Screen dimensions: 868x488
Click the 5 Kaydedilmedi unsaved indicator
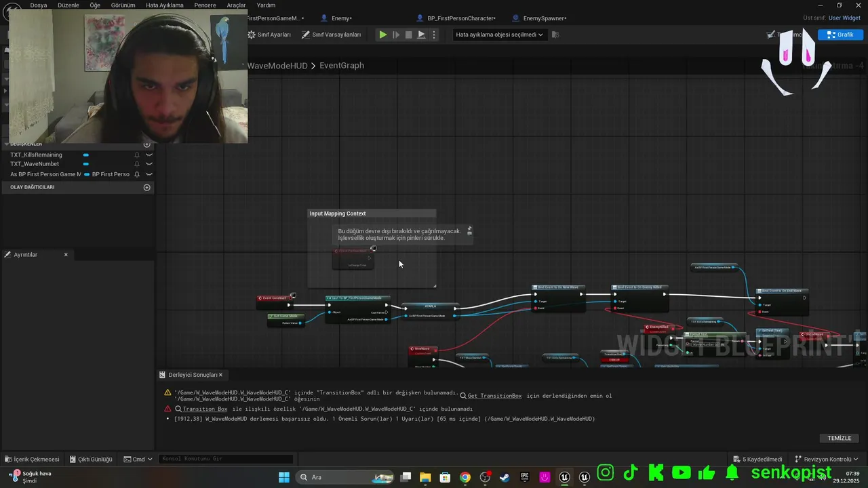[x=757, y=459]
